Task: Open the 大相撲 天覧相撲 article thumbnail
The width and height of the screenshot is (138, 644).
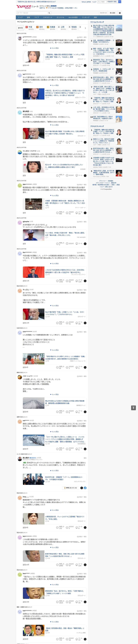Action: pos(34,204)
